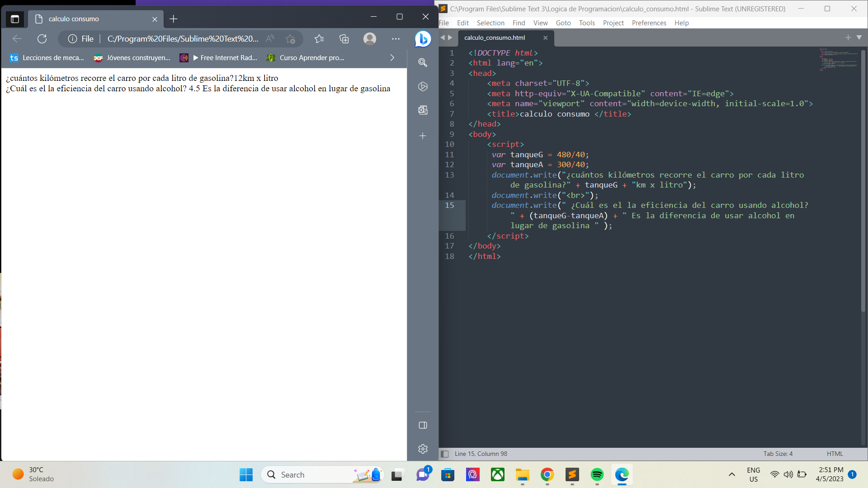The height and width of the screenshot is (488, 868).
Task: Expand more bookmarks chevron in Edge
Action: click(x=392, y=58)
